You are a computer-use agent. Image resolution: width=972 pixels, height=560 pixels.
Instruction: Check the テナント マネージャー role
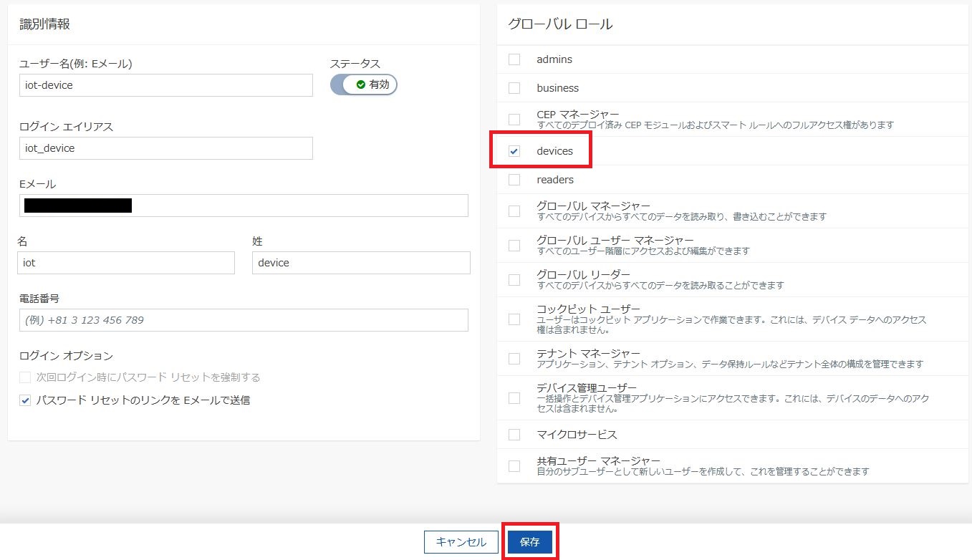(514, 357)
